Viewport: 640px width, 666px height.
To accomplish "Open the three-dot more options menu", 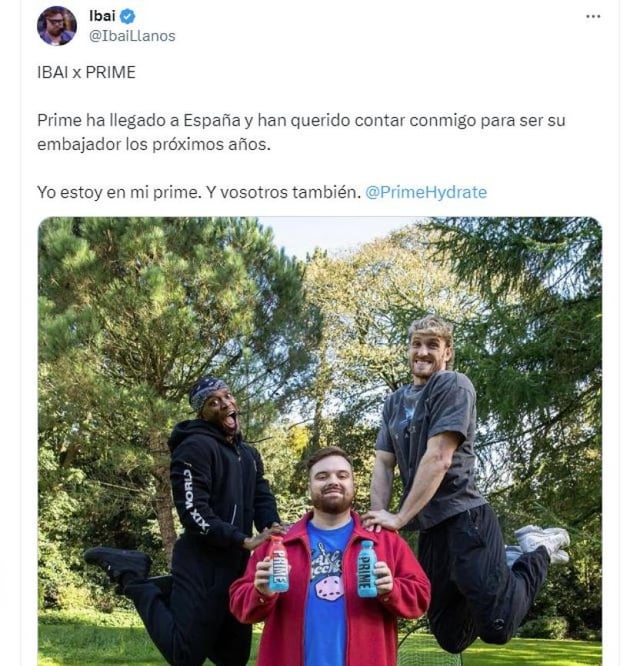I will 593,17.
